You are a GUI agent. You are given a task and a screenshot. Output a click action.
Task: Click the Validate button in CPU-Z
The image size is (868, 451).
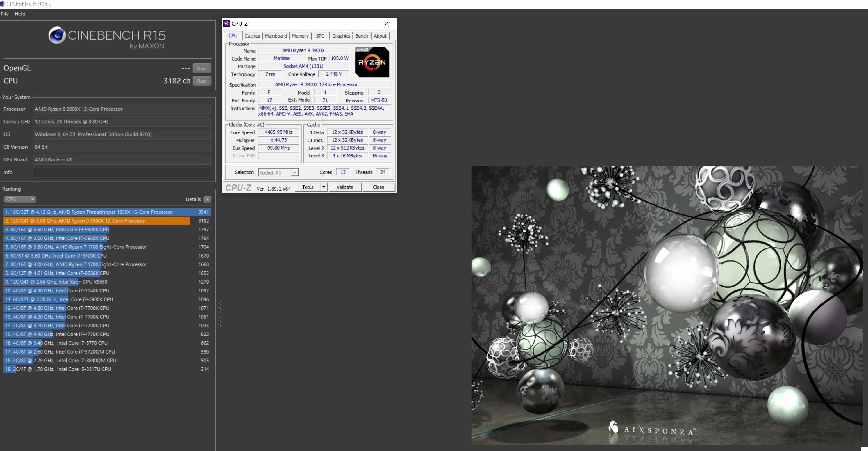coord(345,187)
